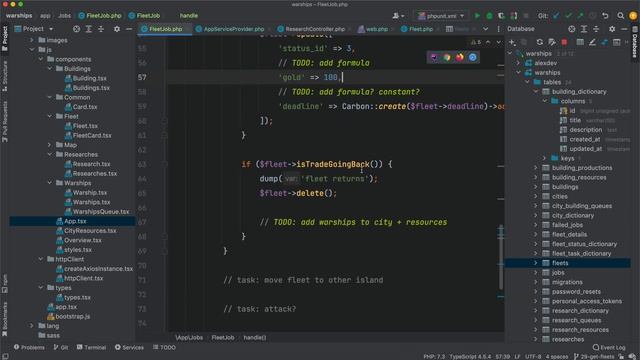Open the TODO tool window
The width and height of the screenshot is (640, 360).
(164, 347)
